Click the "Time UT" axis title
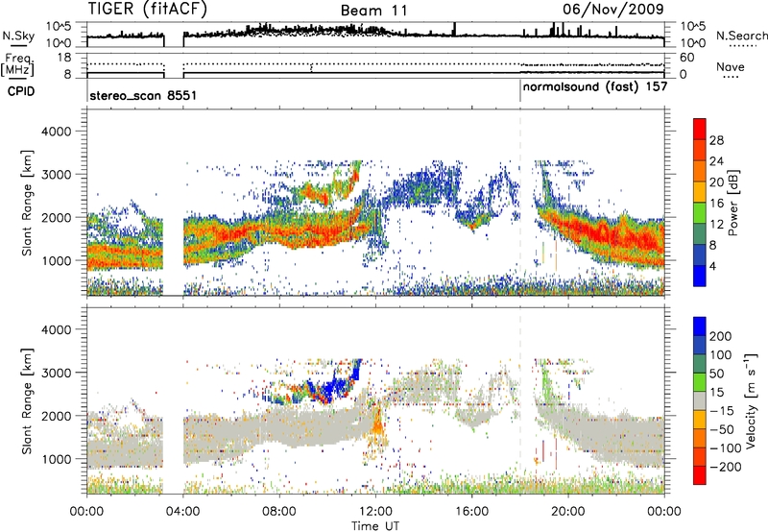Screen dimensions: 768x532 coord(375,526)
